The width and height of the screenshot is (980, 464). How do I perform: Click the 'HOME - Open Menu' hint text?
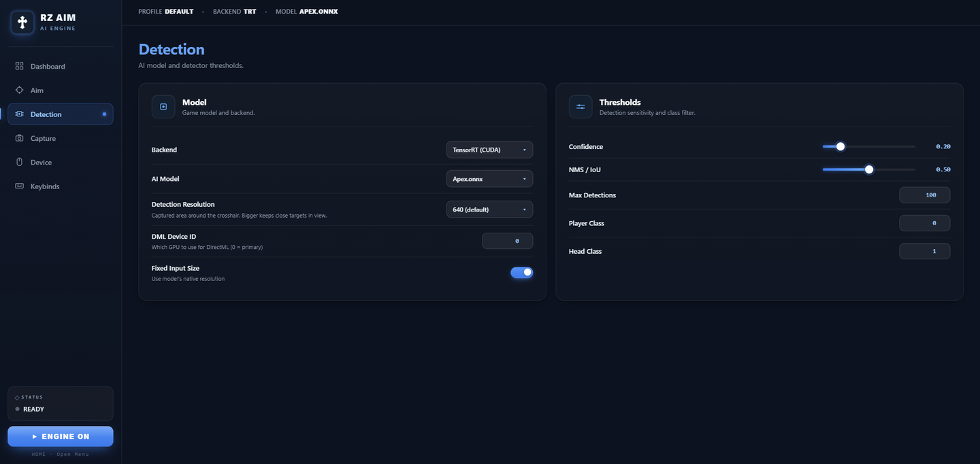pyautogui.click(x=61, y=454)
